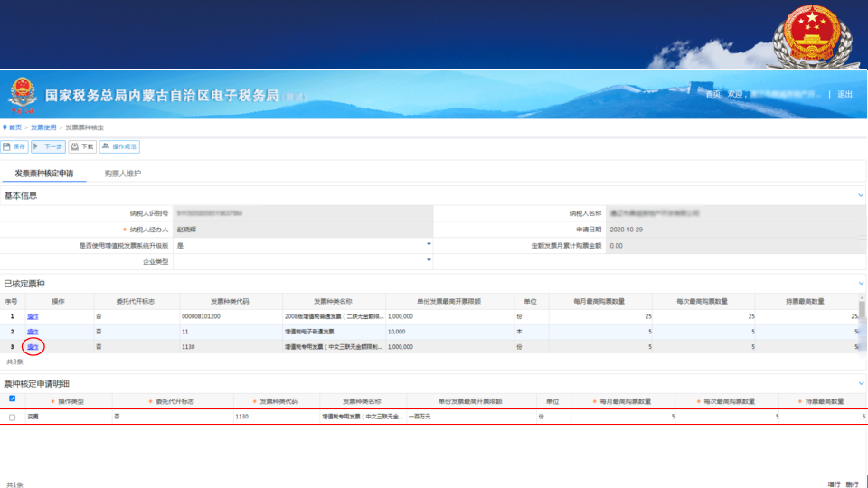Click the 10,000 limit cell in row 2

449,332
